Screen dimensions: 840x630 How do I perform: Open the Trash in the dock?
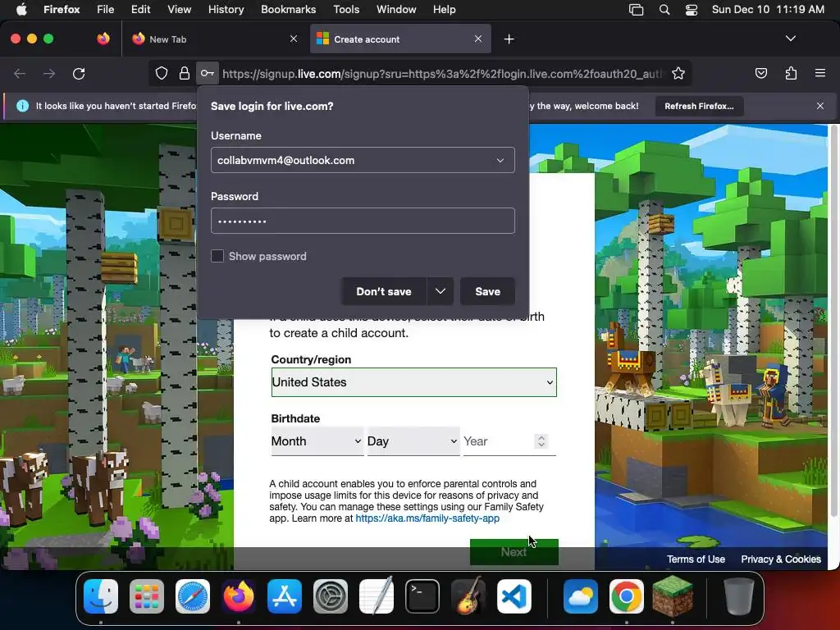coord(739,596)
